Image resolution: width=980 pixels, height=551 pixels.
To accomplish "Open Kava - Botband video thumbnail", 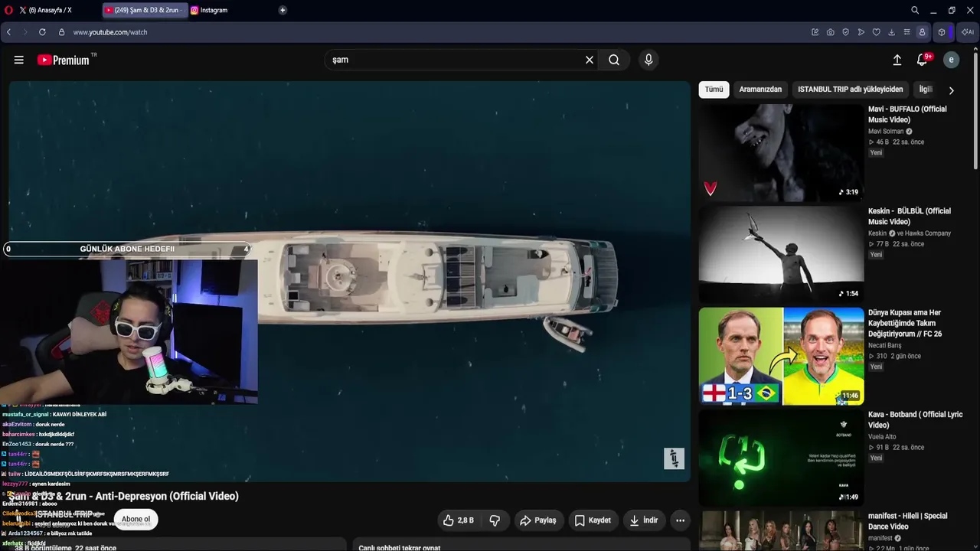I will click(x=781, y=458).
